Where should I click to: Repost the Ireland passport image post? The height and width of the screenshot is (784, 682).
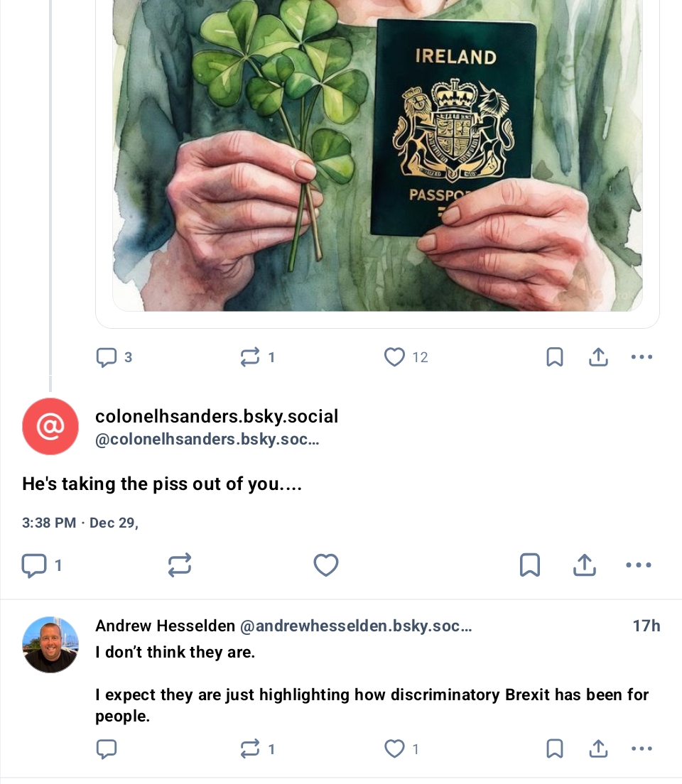250,357
